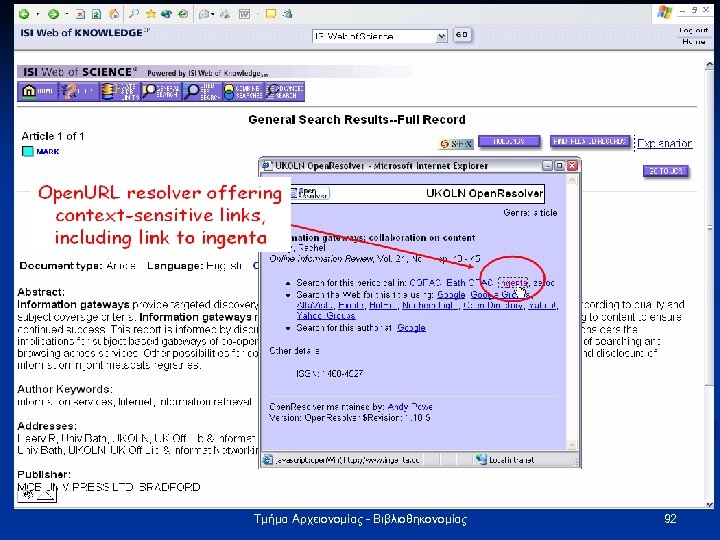Open the ISI product selector dropdown

[x=379, y=36]
